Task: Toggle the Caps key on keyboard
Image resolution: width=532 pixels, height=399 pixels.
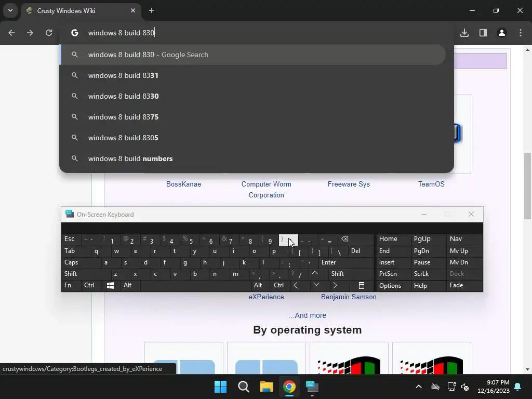Action: click(81, 262)
